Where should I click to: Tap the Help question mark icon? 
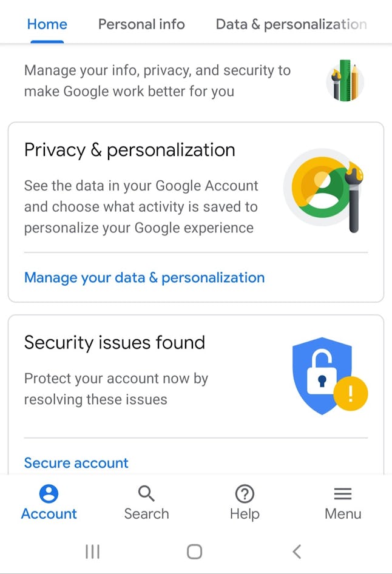point(245,494)
